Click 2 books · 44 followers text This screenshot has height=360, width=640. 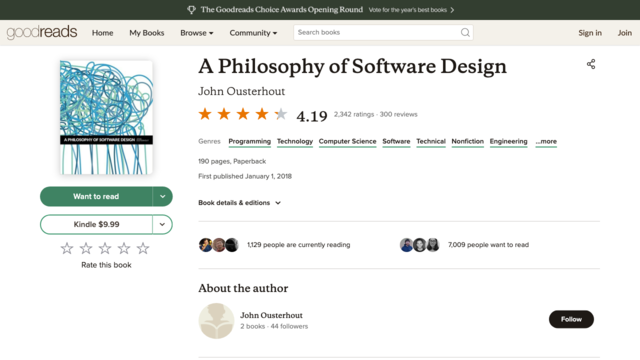[x=274, y=327]
